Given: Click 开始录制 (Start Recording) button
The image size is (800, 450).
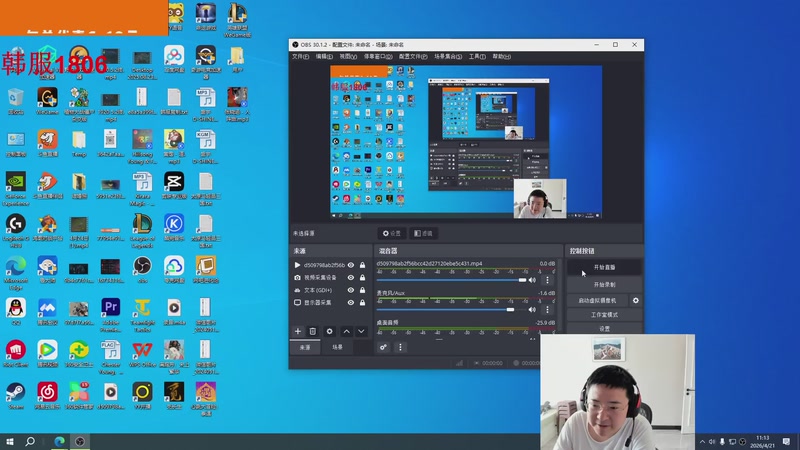Looking at the screenshot, I should tap(605, 285).
